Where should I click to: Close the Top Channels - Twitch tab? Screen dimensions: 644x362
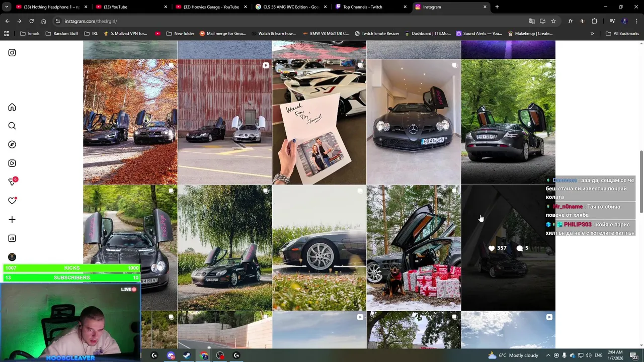[405, 7]
